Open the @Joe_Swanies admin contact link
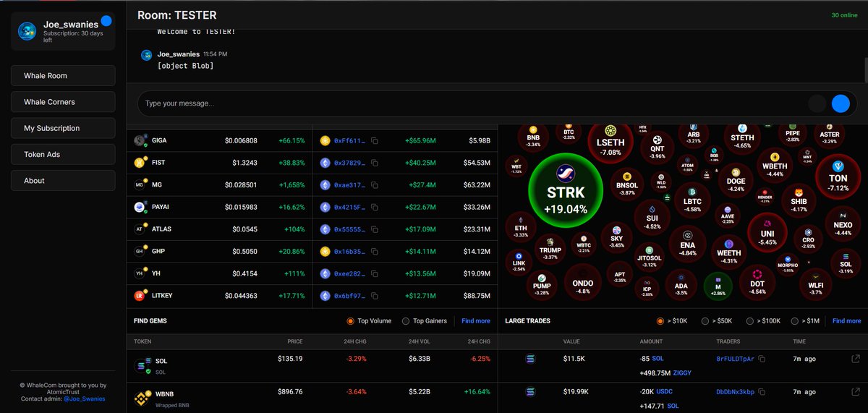 [84, 399]
